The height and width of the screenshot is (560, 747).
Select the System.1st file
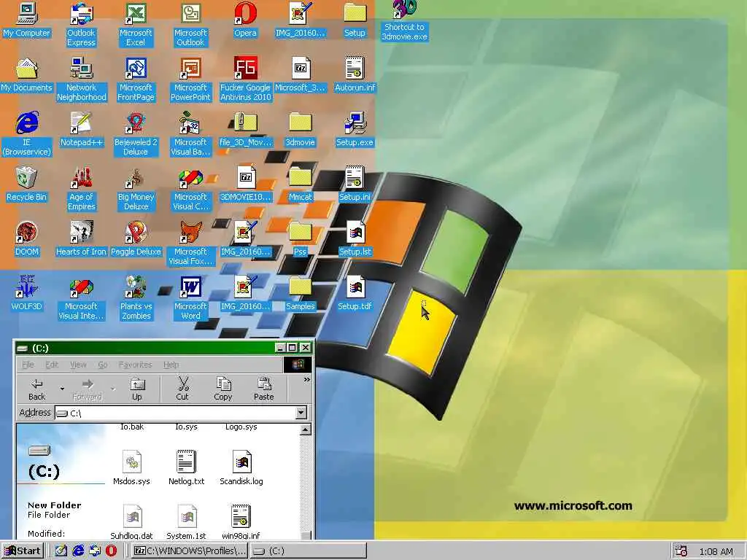point(186,522)
